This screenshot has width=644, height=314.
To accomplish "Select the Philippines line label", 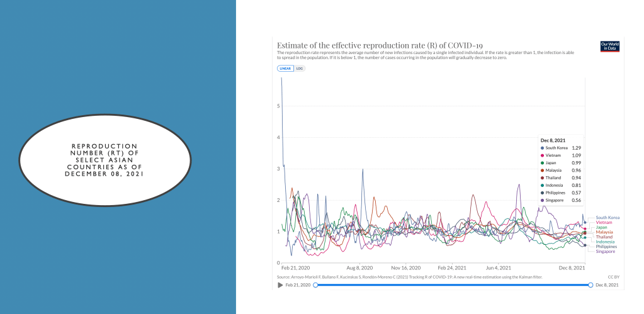I will (x=606, y=247).
